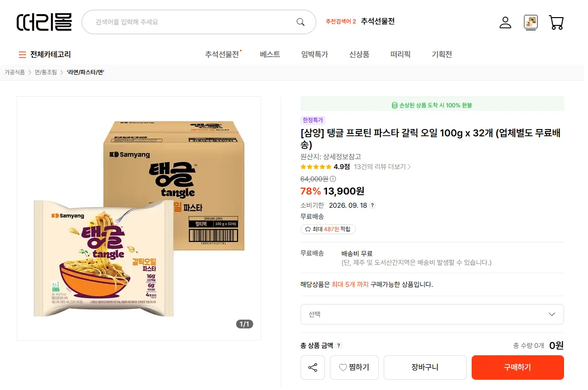This screenshot has width=588, height=390.
Task: Focus the search keyword input field
Action: [194, 22]
